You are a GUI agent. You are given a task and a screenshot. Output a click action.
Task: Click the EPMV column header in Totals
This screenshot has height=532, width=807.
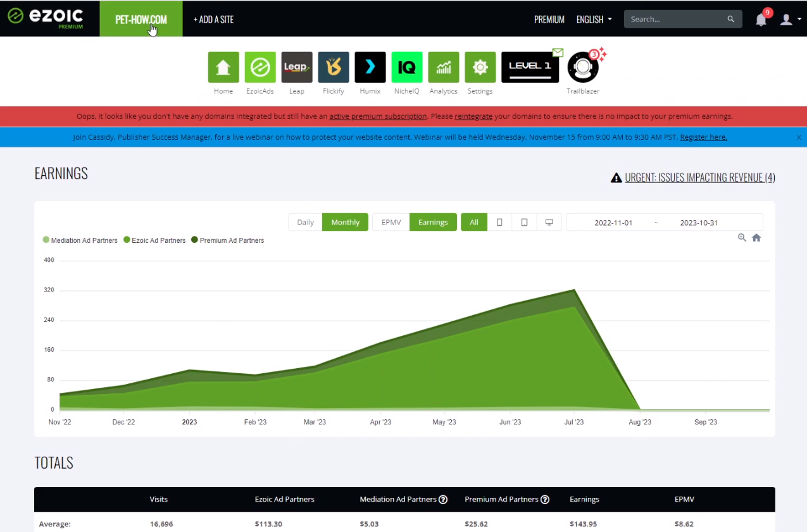tap(684, 500)
